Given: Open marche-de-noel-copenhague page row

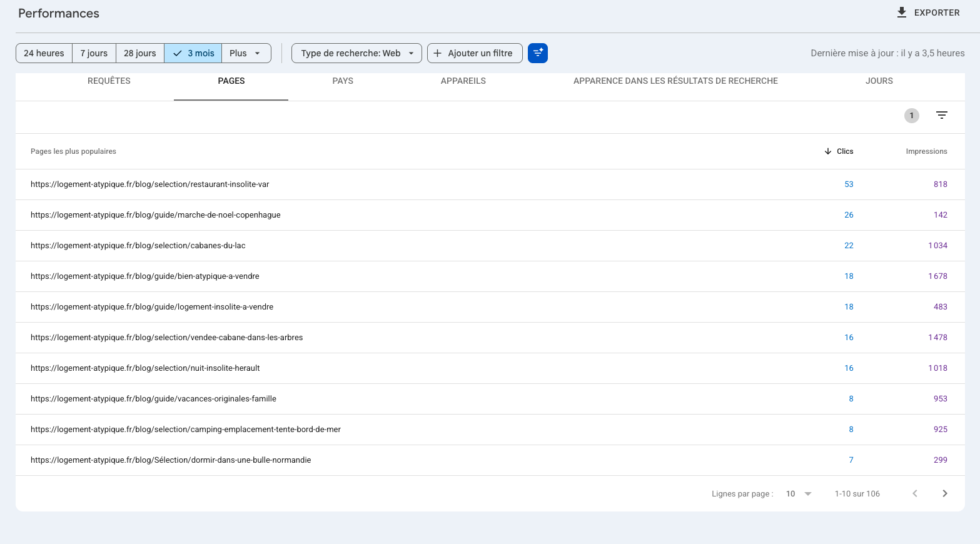Looking at the screenshot, I should click(490, 215).
